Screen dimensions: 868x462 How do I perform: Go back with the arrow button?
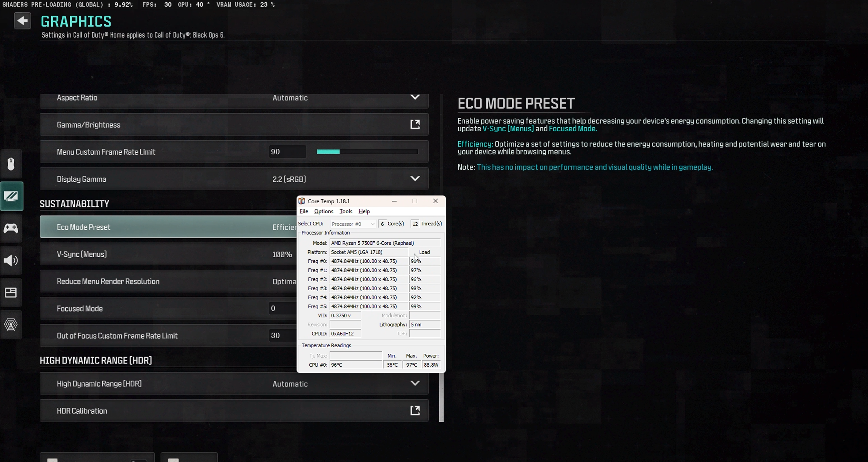(x=22, y=21)
